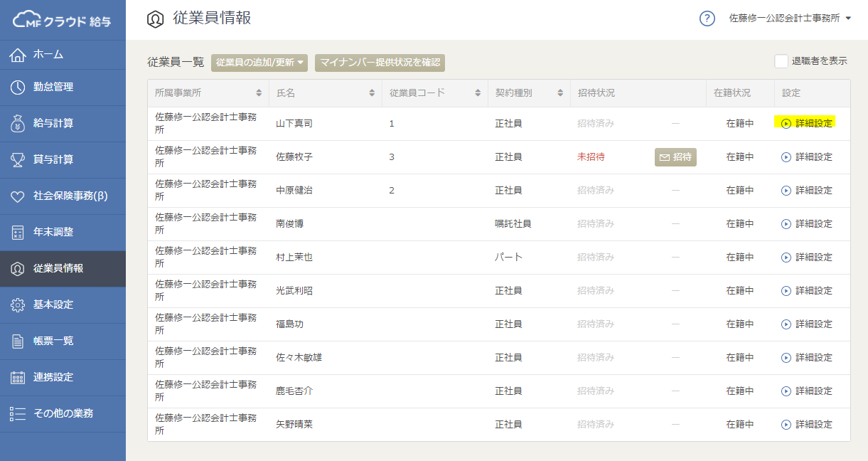868x461 pixels.
Task: Open その他の業務 in the sidebar
Action: point(63,413)
